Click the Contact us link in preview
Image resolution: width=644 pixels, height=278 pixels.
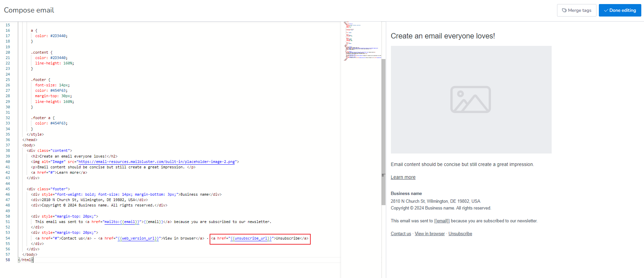point(401,233)
